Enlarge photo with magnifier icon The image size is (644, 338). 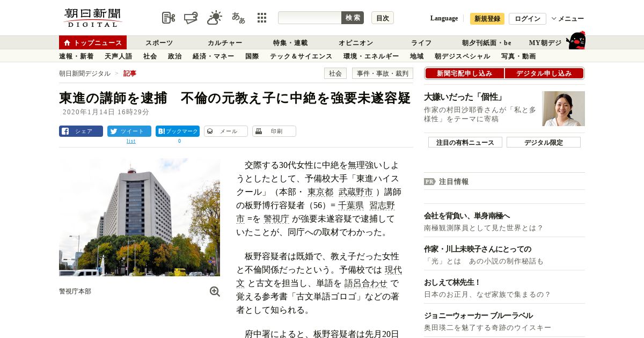tap(215, 291)
